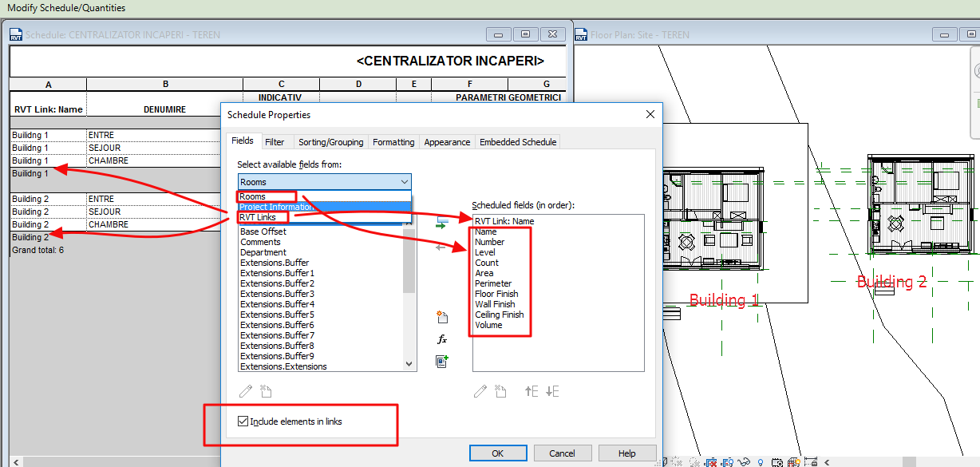Click the Temporary Hide/Isolate glasses icon

743,461
